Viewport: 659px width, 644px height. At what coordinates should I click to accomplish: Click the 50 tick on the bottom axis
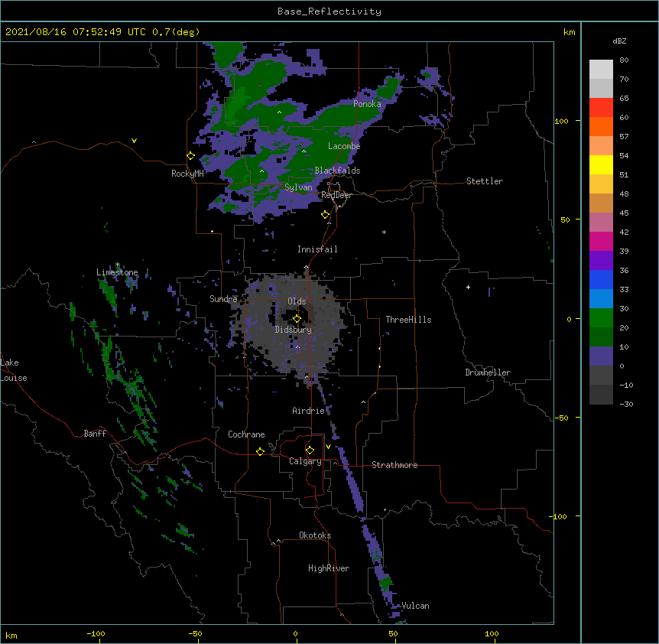click(x=393, y=633)
